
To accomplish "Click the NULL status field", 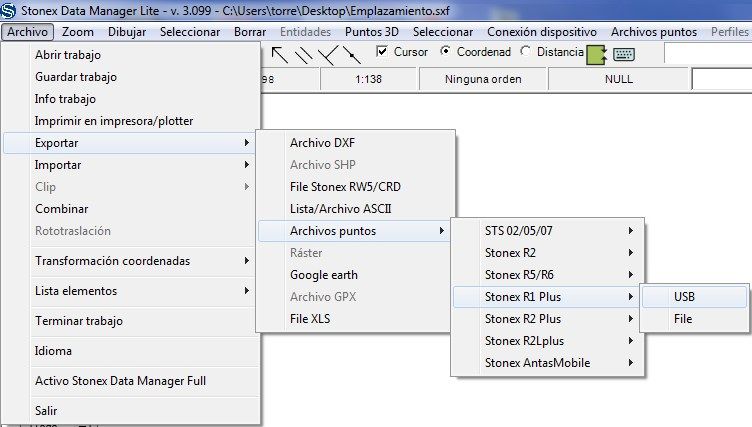I will tap(619, 79).
